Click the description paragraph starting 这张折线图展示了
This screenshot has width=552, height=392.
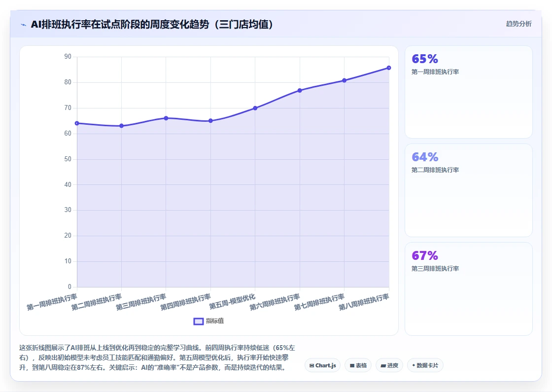pos(157,357)
